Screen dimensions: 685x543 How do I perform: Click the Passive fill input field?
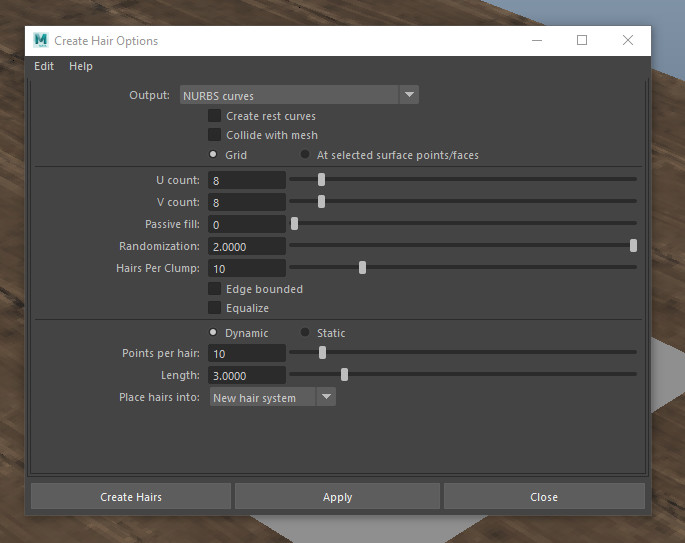(x=247, y=224)
